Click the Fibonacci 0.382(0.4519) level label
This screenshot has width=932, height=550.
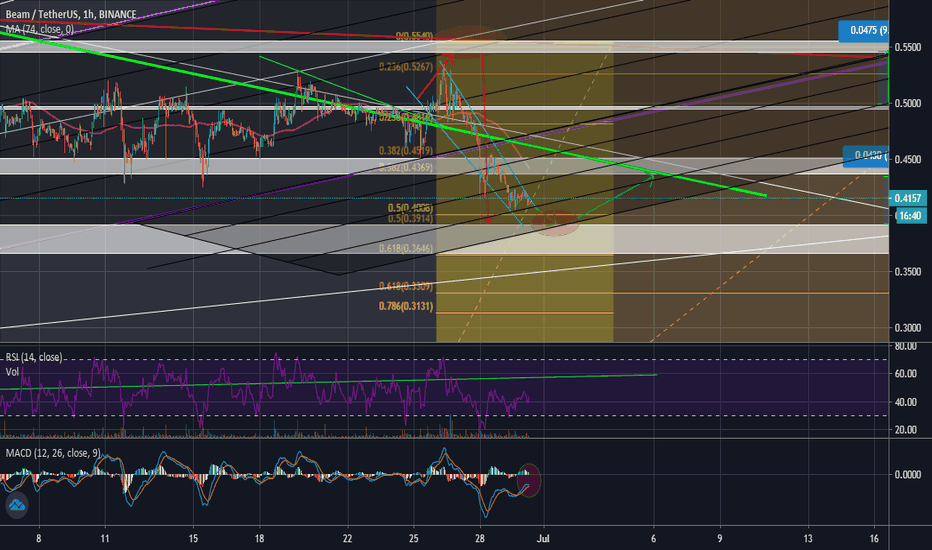point(407,151)
